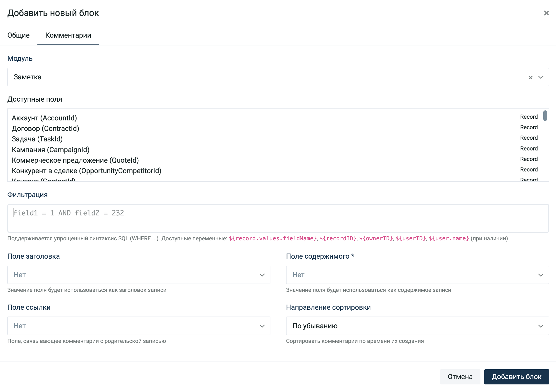556x392 pixels.
Task: Click the ${userID} variable text
Action: (x=411, y=238)
